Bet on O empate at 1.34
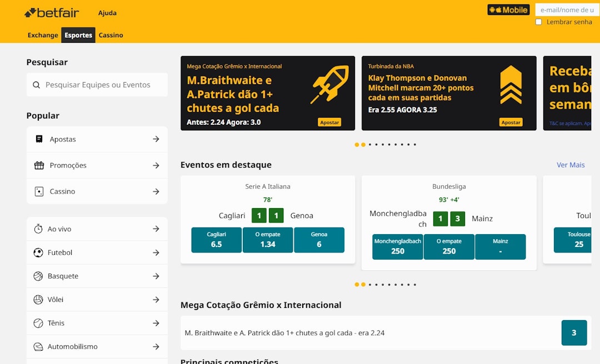600x364 pixels. (x=268, y=240)
